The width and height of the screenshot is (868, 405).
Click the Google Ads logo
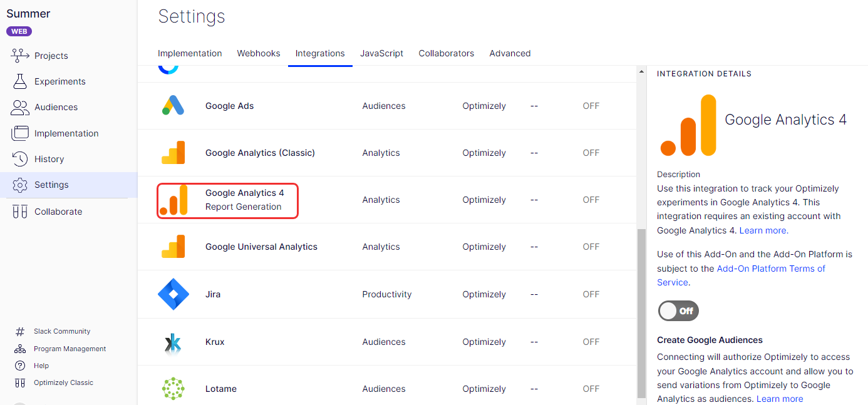(x=173, y=106)
